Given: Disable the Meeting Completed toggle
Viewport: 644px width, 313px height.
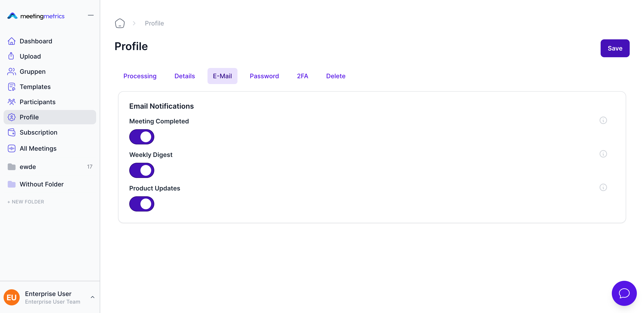Looking at the screenshot, I should pyautogui.click(x=142, y=137).
